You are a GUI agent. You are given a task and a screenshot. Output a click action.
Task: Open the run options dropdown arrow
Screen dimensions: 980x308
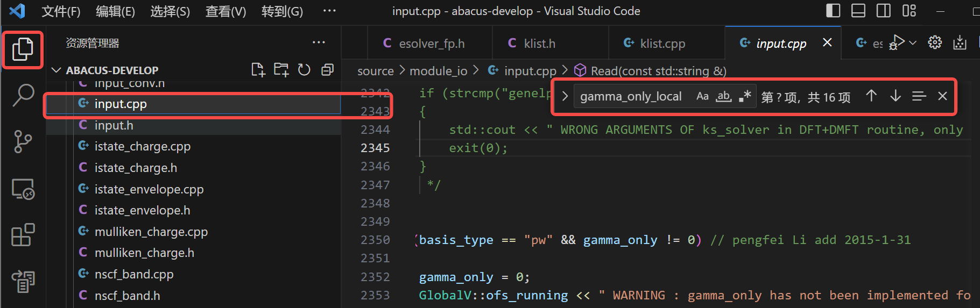(x=913, y=42)
